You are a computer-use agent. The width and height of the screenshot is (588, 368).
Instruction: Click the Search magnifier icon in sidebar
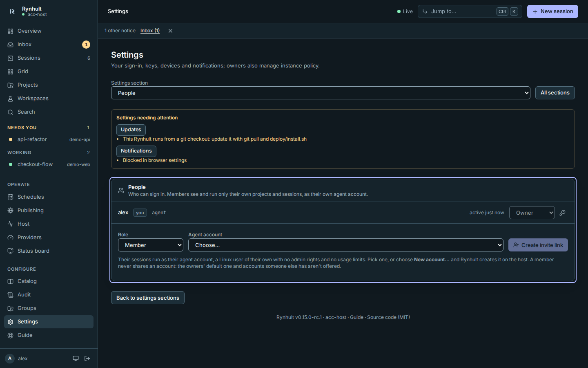pos(11,112)
